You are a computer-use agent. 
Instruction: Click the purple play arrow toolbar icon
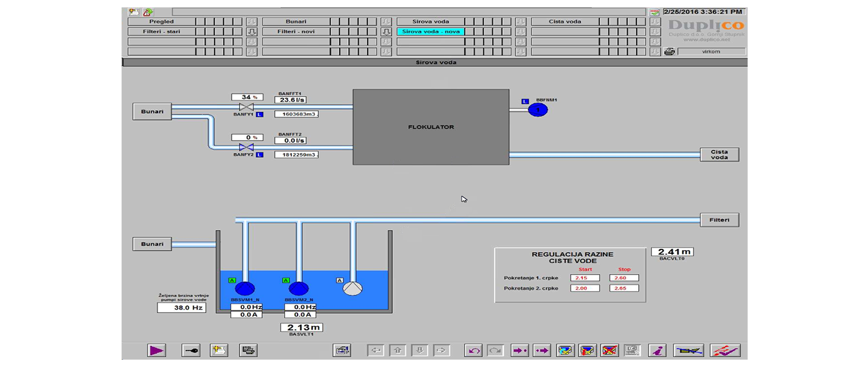[x=157, y=350]
